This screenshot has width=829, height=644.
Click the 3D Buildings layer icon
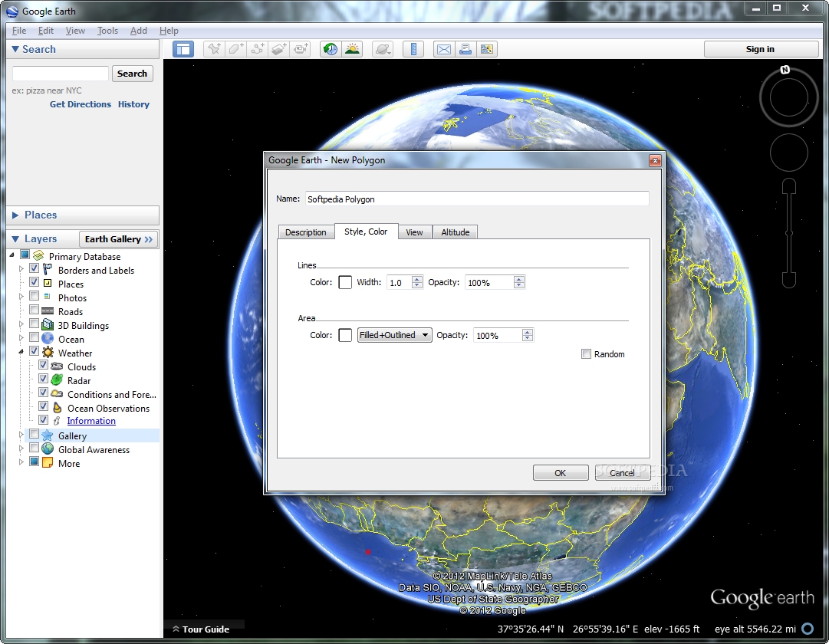tap(48, 324)
